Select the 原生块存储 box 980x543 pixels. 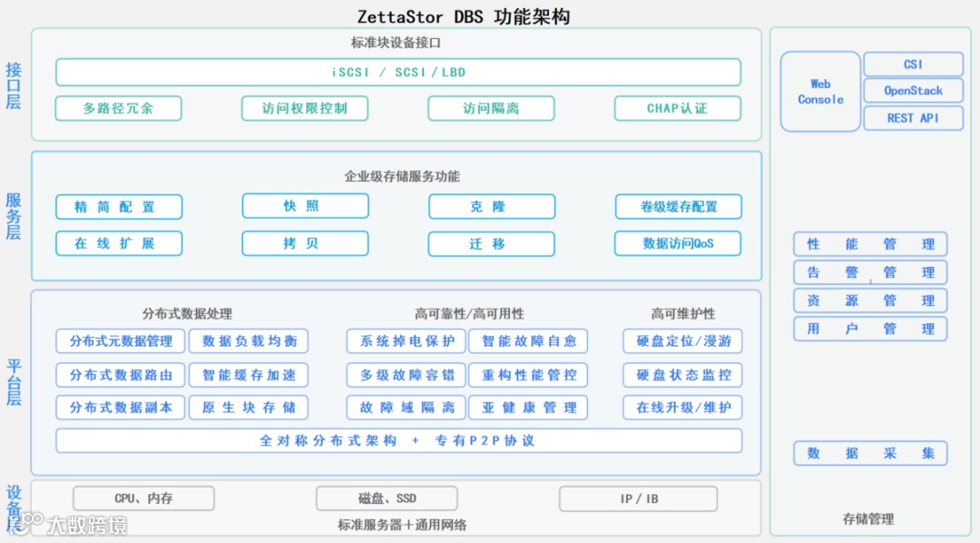[x=249, y=407]
